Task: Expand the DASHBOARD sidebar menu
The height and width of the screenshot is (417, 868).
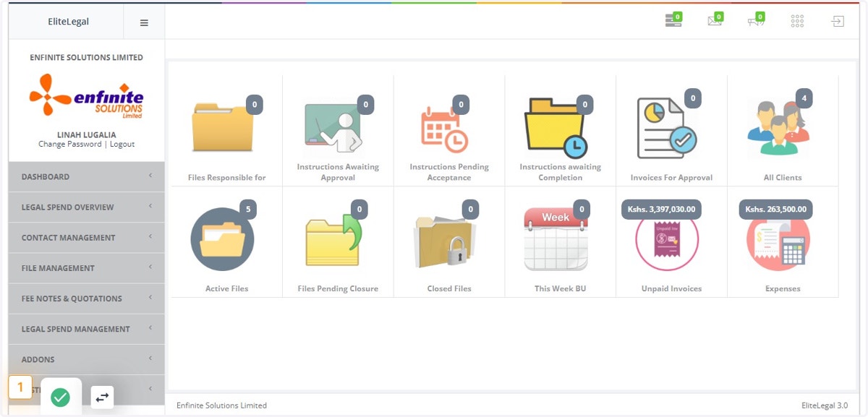Action: click(x=87, y=176)
